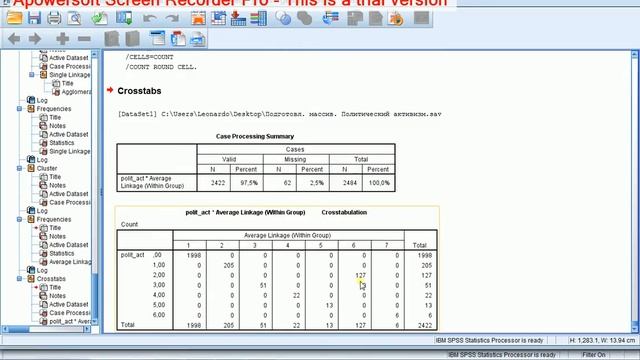Click the Go to Variable icon
This screenshot has height=360, width=640.
[x=238, y=18]
